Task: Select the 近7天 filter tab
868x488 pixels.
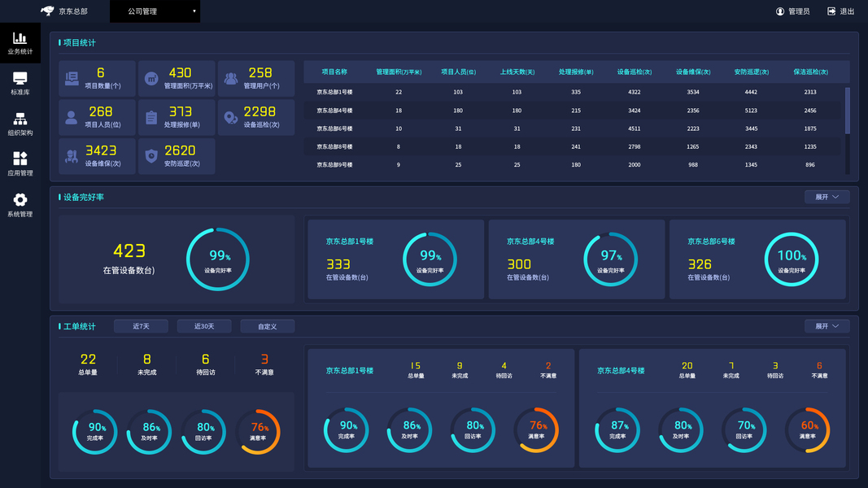Action: (x=142, y=326)
